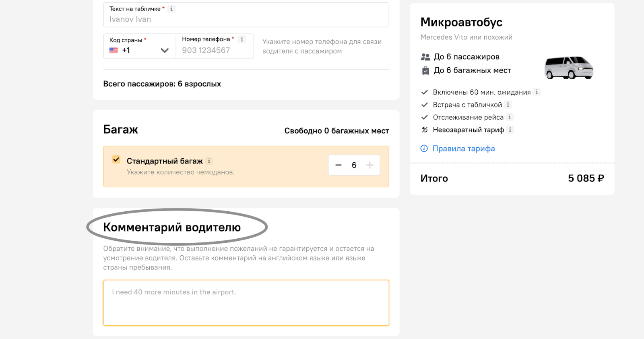This screenshot has width=644, height=339.
Task: Click the Номер телефона input field
Action: [215, 46]
